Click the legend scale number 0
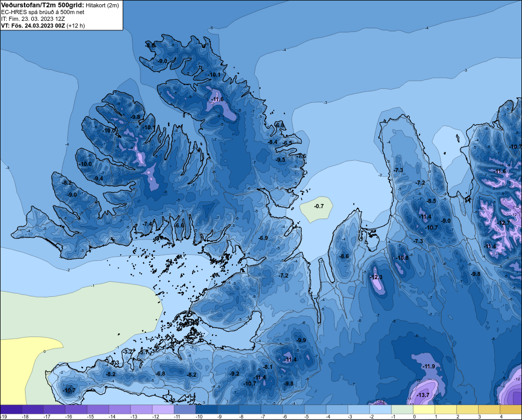The image size is (522, 420). pyautogui.click(x=414, y=417)
